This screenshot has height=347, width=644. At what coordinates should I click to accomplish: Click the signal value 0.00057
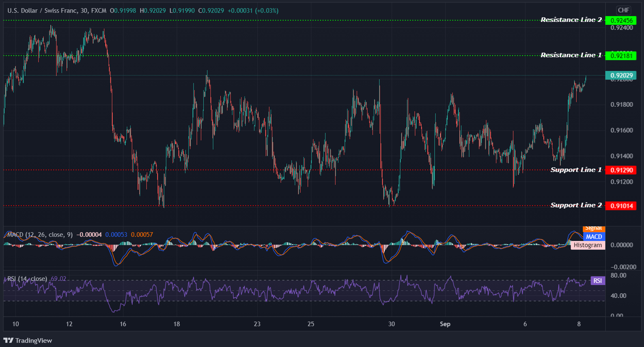tap(142, 235)
